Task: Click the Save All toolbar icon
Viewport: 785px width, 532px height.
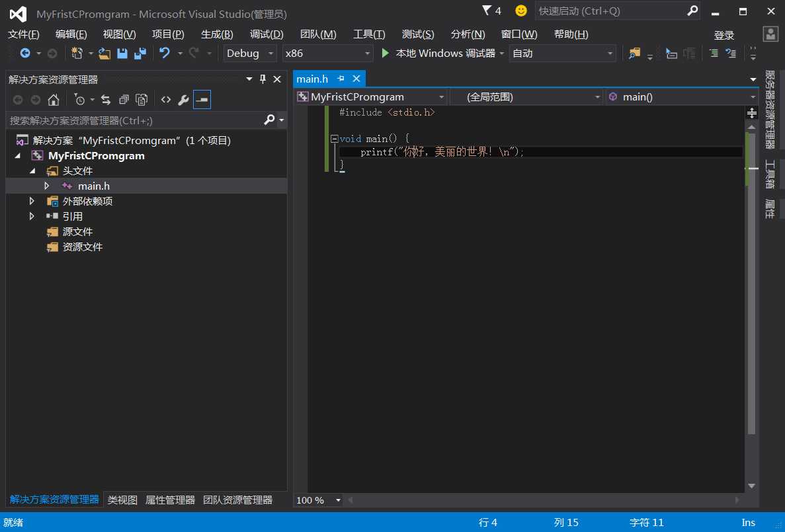Action: [140, 54]
